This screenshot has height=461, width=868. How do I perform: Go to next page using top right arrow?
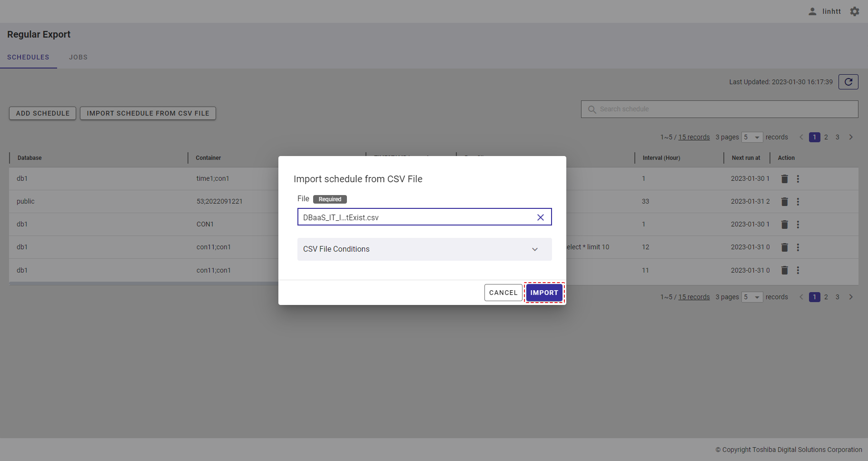click(851, 137)
